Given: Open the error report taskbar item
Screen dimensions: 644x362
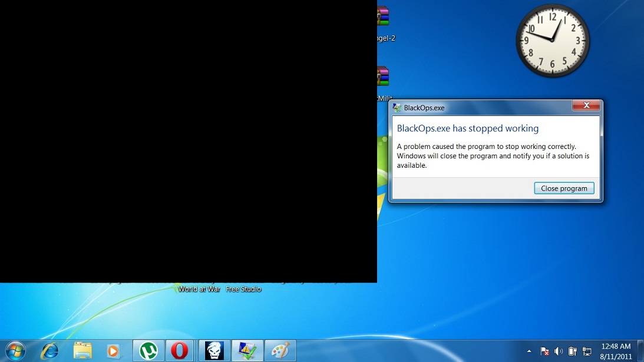Looking at the screenshot, I should tap(247, 351).
